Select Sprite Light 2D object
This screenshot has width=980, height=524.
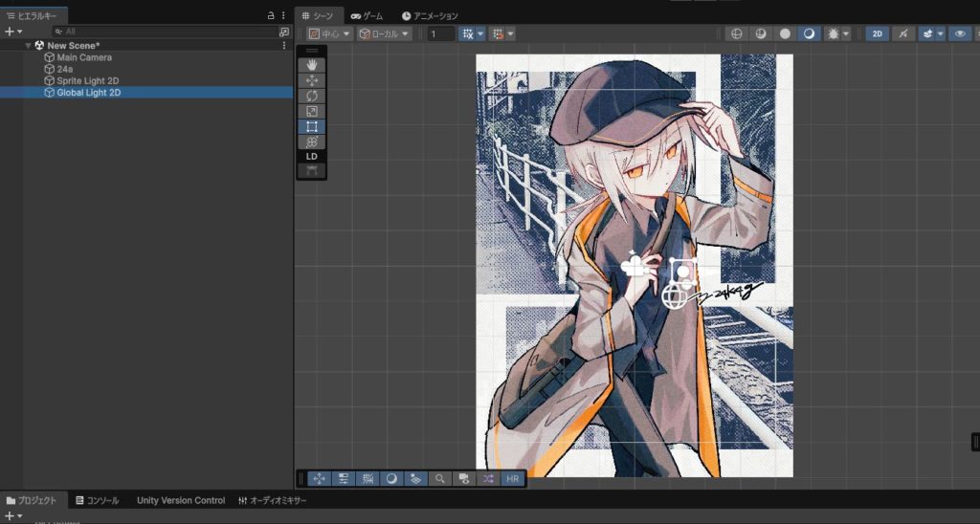(x=88, y=81)
